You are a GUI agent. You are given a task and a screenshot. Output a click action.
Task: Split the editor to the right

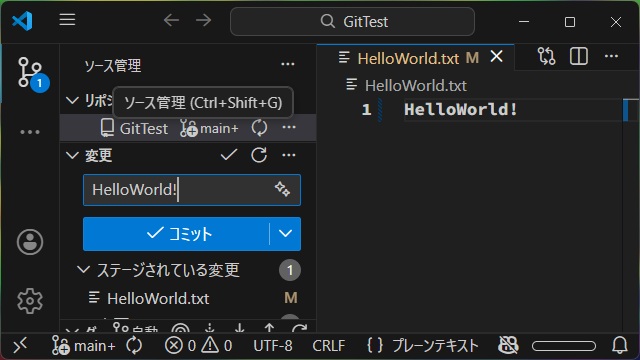(x=579, y=56)
